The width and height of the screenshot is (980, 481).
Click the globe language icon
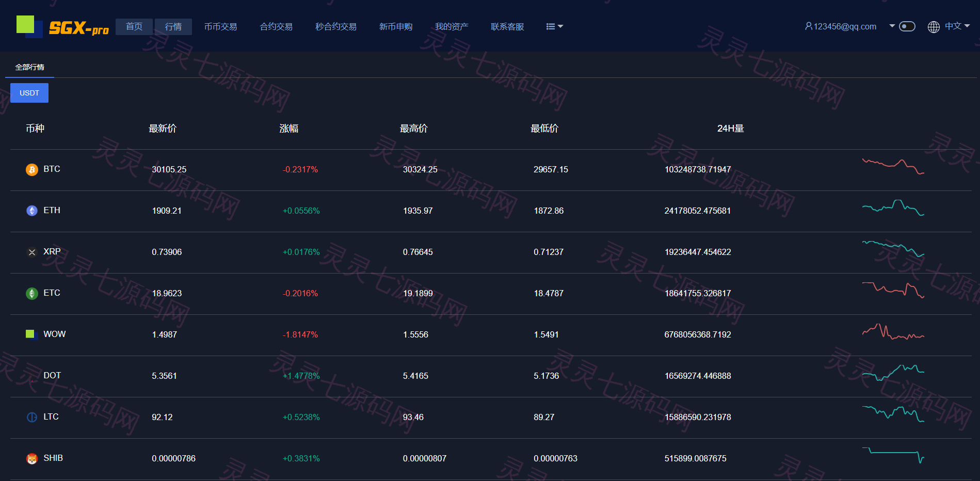pyautogui.click(x=934, y=27)
